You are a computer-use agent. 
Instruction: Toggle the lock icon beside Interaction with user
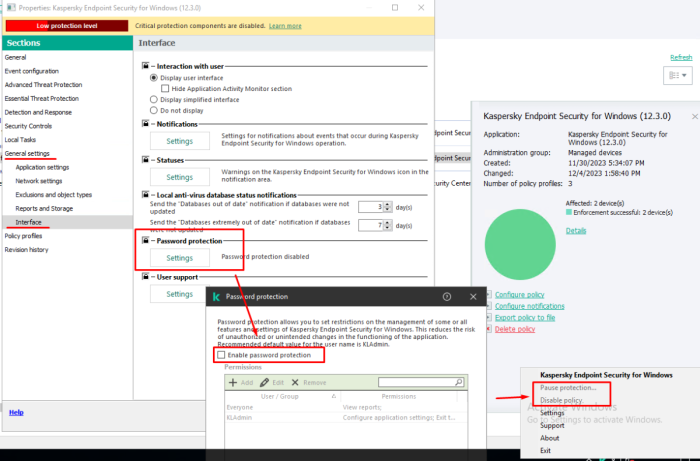tap(145, 66)
